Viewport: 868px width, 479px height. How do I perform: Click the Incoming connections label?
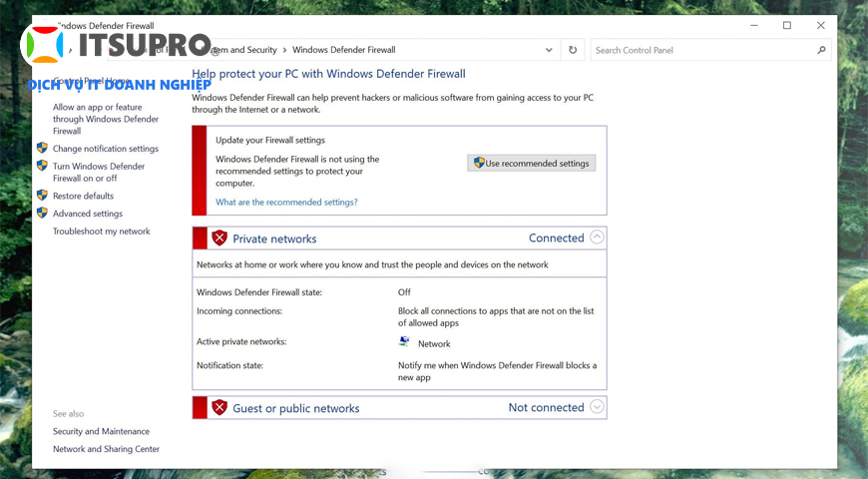(239, 311)
